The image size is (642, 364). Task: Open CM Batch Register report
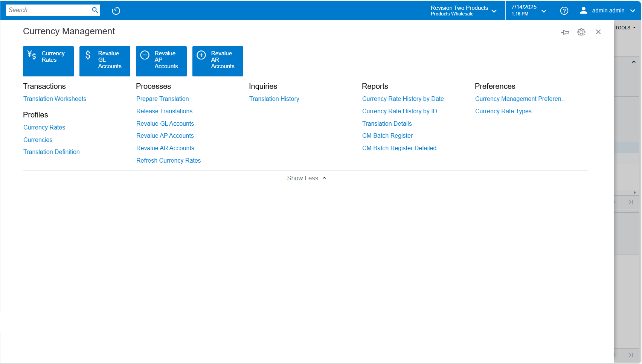[387, 136]
